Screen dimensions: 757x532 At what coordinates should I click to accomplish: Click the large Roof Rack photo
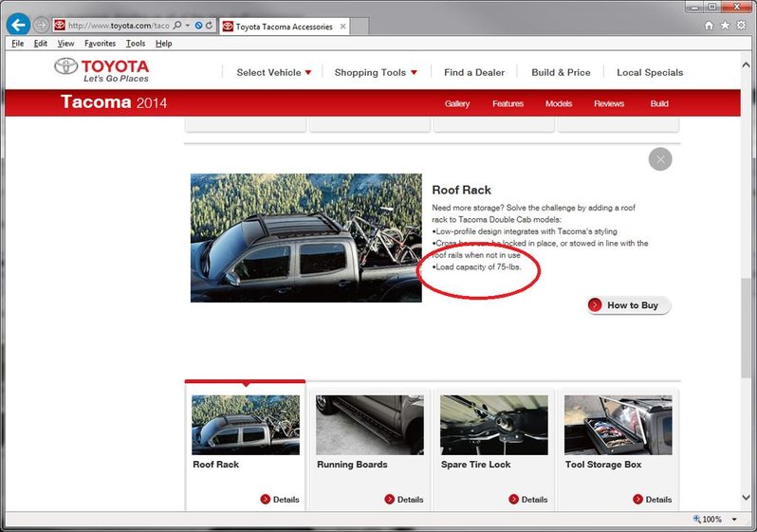pos(306,238)
